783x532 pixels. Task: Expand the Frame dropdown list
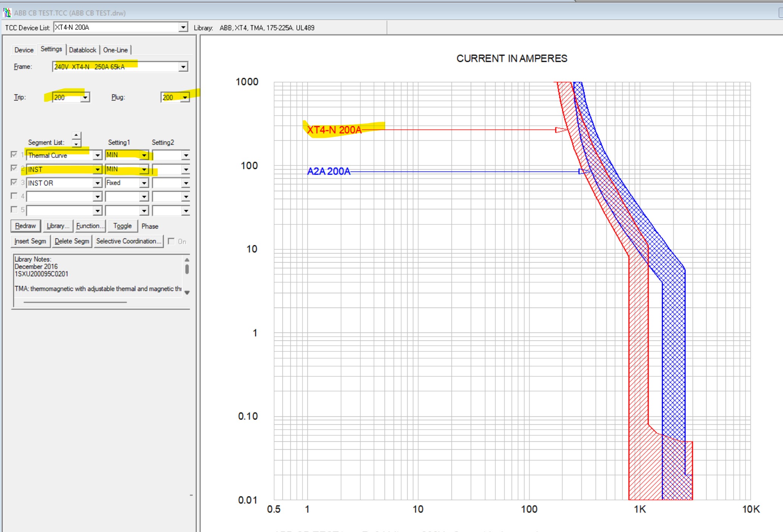[183, 67]
